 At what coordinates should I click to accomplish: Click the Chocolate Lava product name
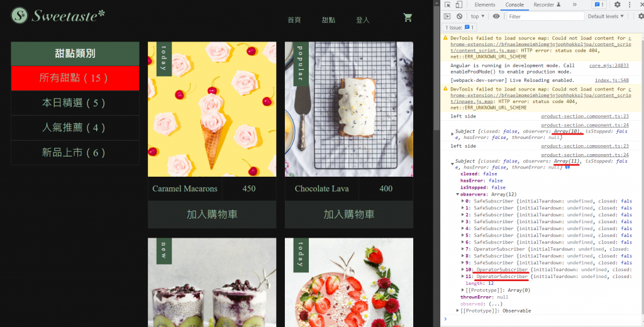pos(321,189)
